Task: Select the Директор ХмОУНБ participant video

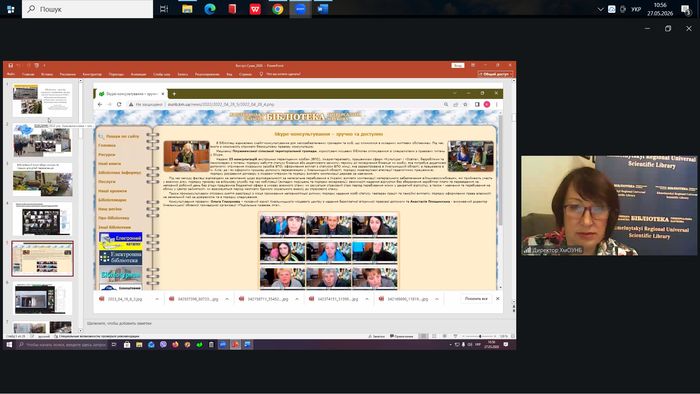Action: [609, 205]
